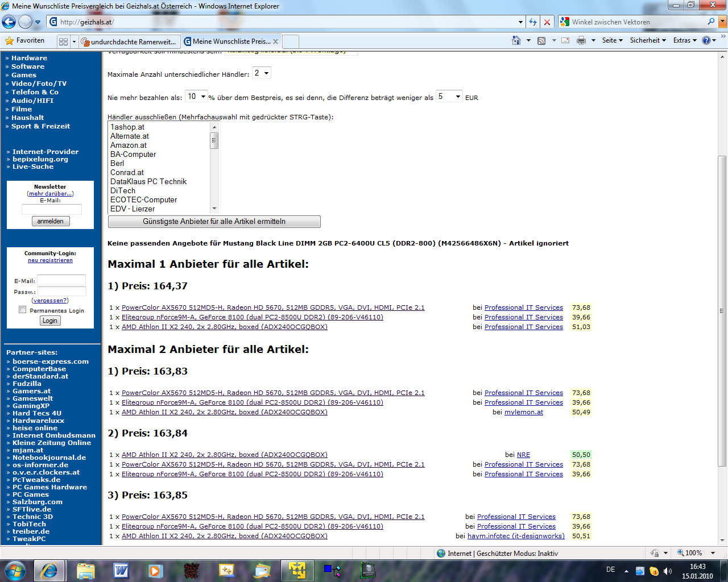Show hidden tray icons arrow
Image resolution: width=728 pixels, height=582 pixels.
coord(626,571)
